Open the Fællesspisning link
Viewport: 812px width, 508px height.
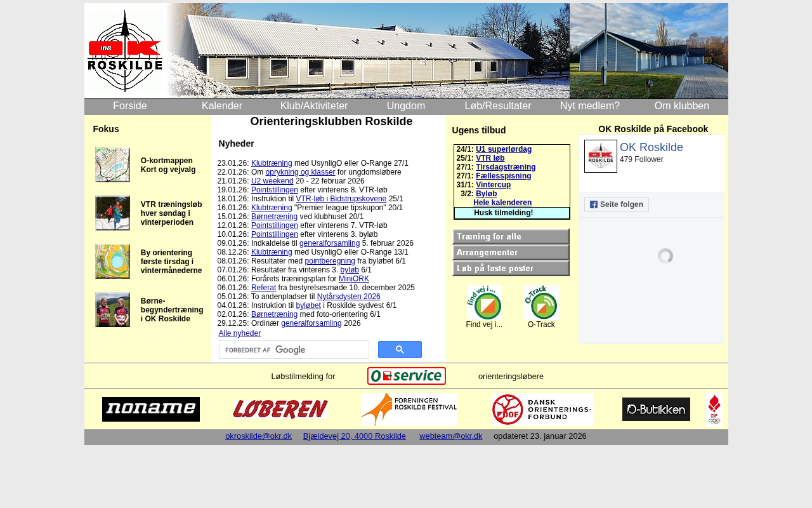[x=504, y=176]
